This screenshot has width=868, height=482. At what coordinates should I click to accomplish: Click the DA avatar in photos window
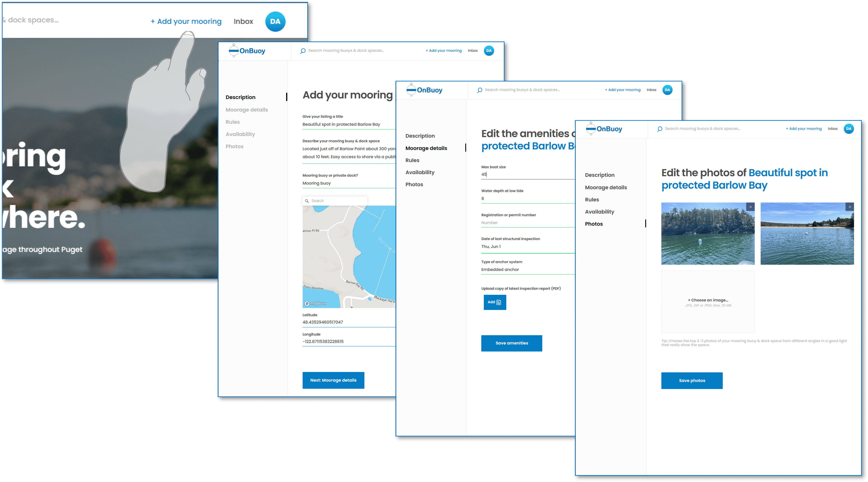(849, 129)
